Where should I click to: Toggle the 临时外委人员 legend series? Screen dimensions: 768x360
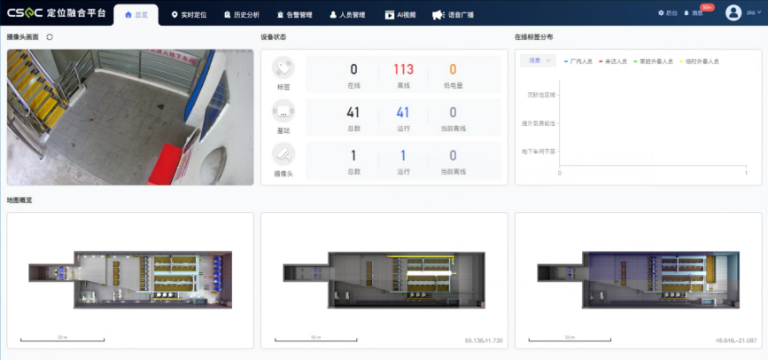699,62
